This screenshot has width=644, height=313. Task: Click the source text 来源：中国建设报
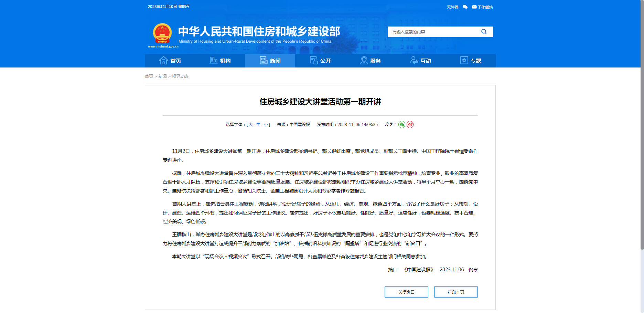point(293,125)
